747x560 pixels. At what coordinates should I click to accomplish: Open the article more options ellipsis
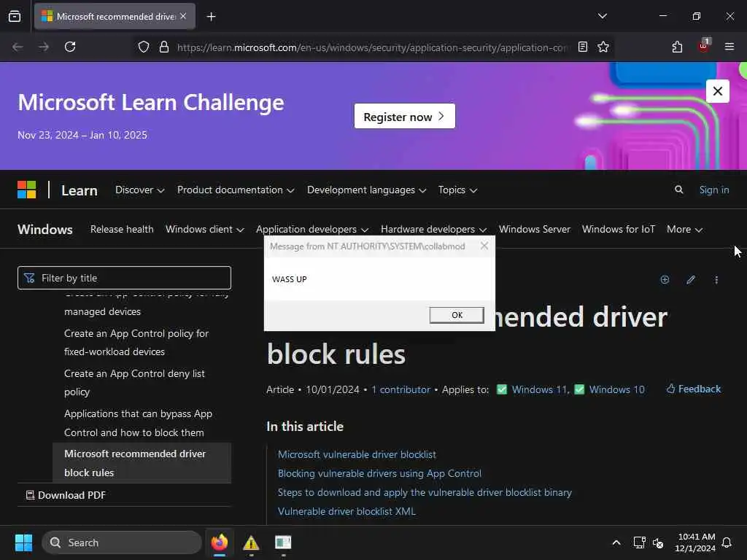coord(716,279)
